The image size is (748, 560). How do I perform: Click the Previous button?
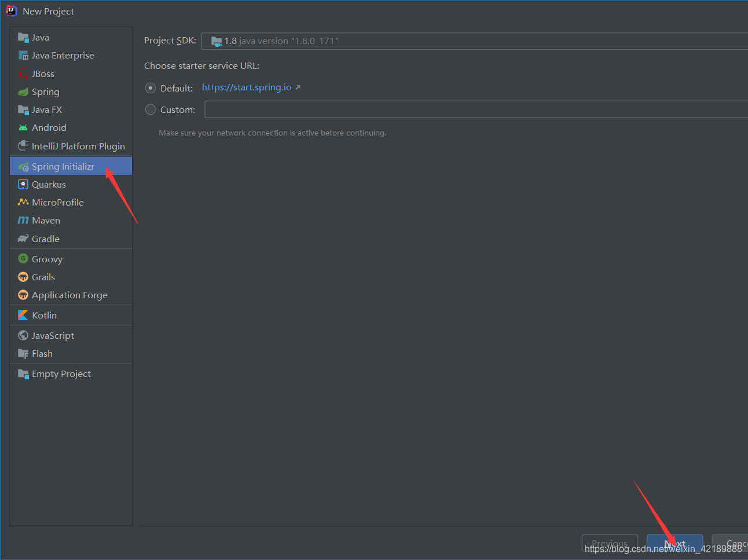click(x=610, y=544)
